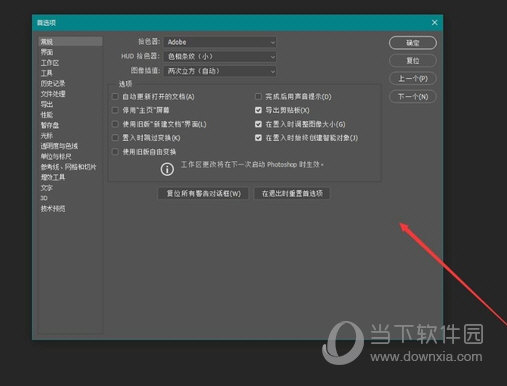
Task: Close the 首选项 dialog with the X
Action: pyautogui.click(x=434, y=22)
